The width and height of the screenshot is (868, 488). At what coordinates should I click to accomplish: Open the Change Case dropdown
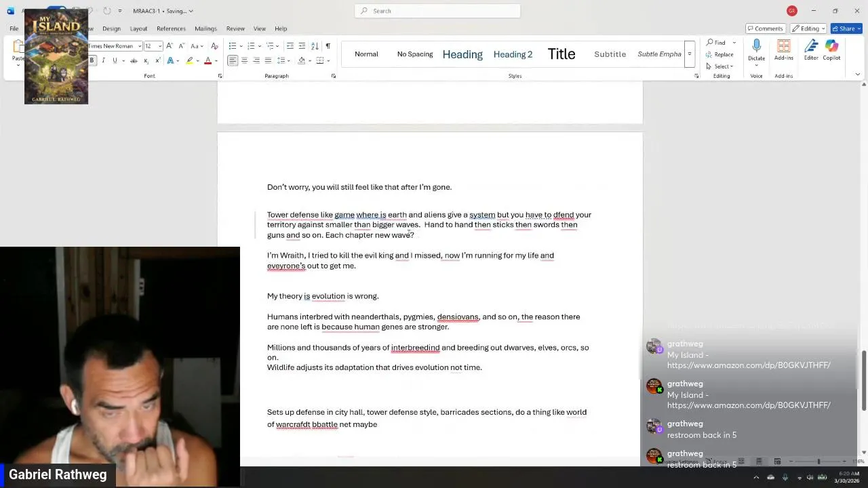click(x=195, y=46)
